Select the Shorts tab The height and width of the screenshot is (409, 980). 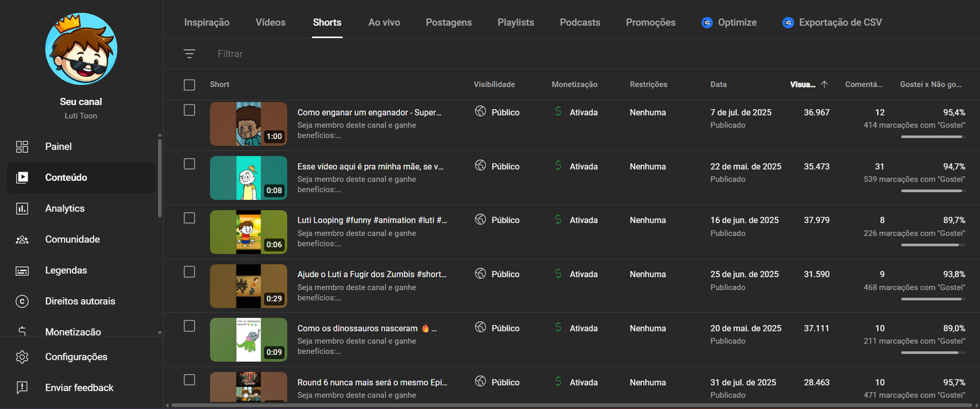pos(327,22)
